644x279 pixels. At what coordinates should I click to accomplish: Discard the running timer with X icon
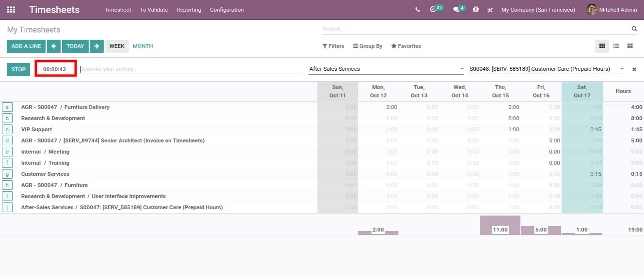[x=634, y=69]
